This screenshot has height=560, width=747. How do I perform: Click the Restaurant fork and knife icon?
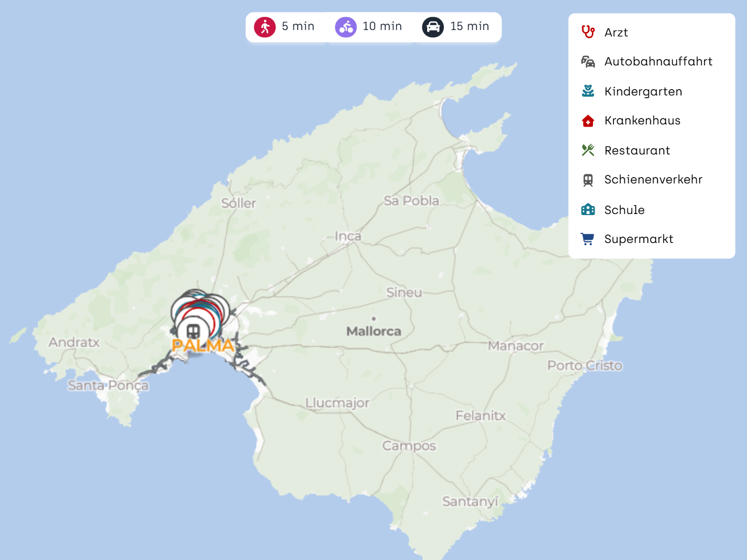pos(588,150)
